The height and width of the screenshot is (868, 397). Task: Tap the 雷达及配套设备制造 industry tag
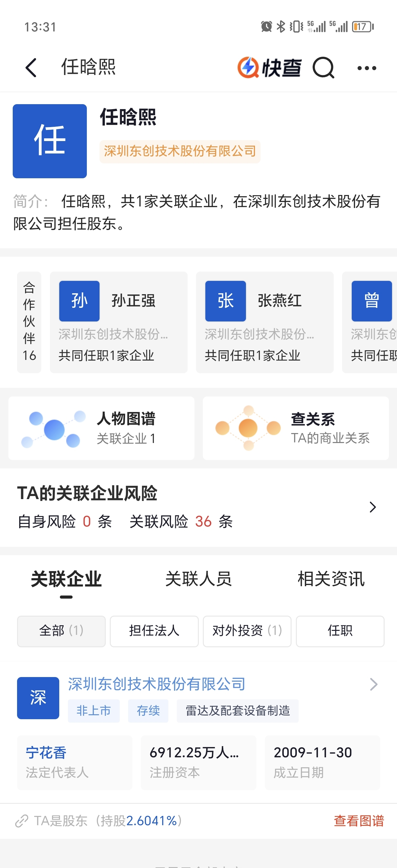[238, 711]
